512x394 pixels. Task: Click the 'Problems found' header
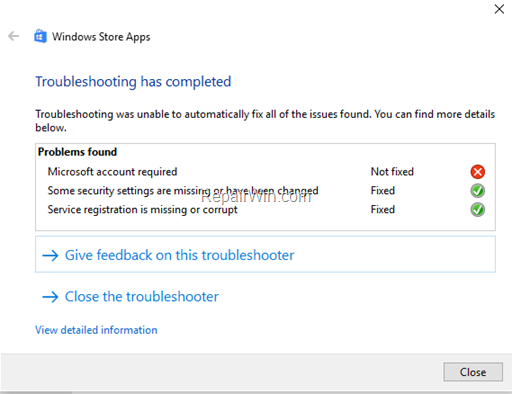click(77, 152)
